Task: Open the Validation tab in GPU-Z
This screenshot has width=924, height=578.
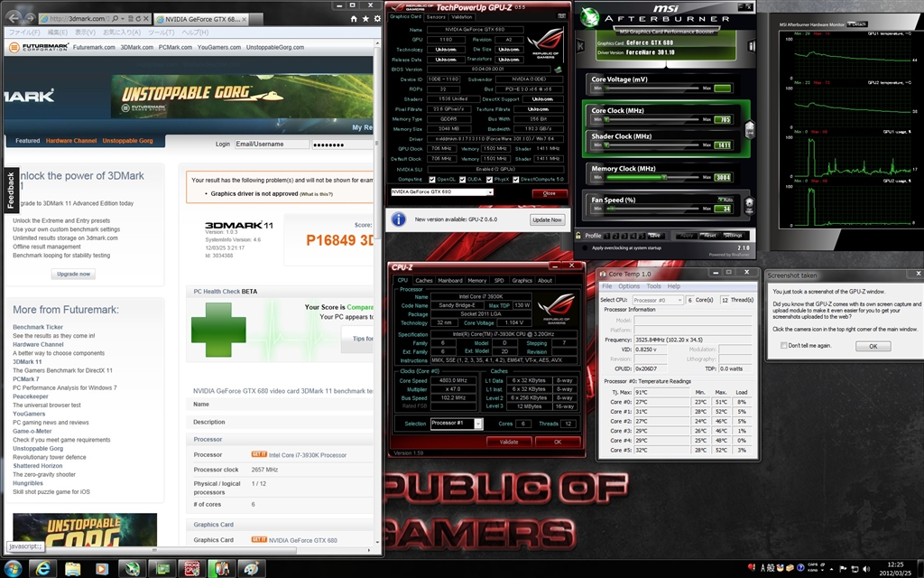Action: point(461,16)
